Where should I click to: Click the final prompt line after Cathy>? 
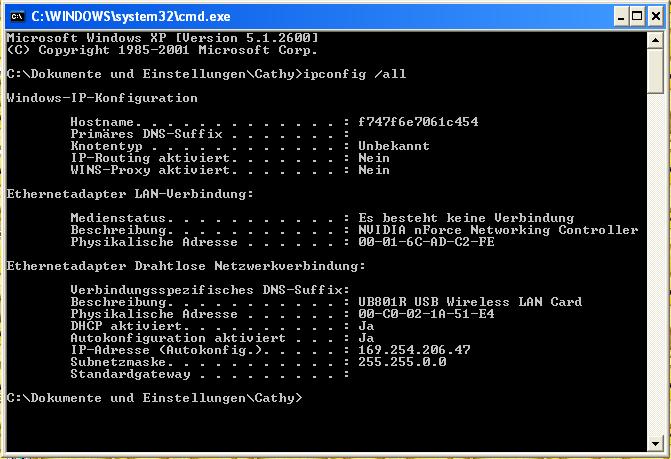tap(155, 398)
